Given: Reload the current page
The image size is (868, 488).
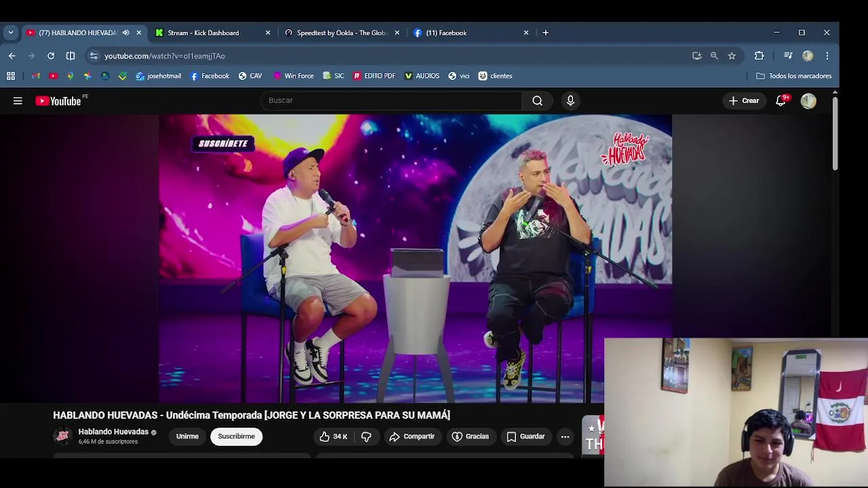Looking at the screenshot, I should [51, 56].
